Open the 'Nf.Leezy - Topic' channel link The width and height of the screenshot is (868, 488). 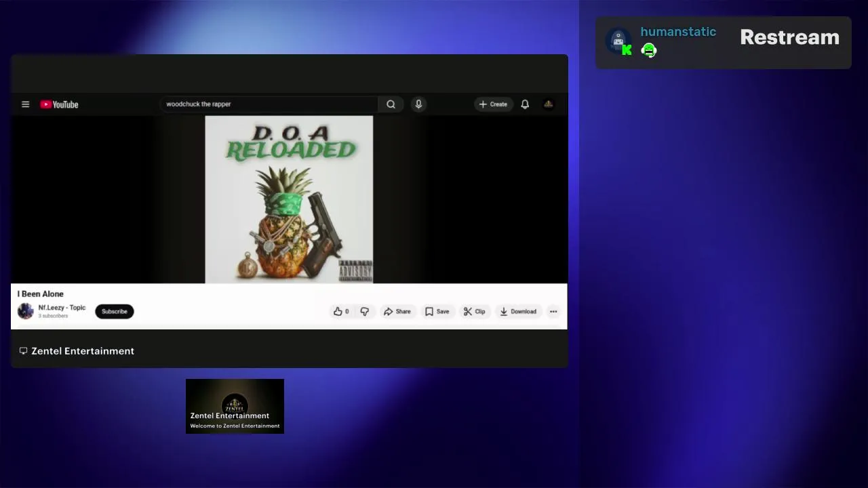[x=62, y=308]
